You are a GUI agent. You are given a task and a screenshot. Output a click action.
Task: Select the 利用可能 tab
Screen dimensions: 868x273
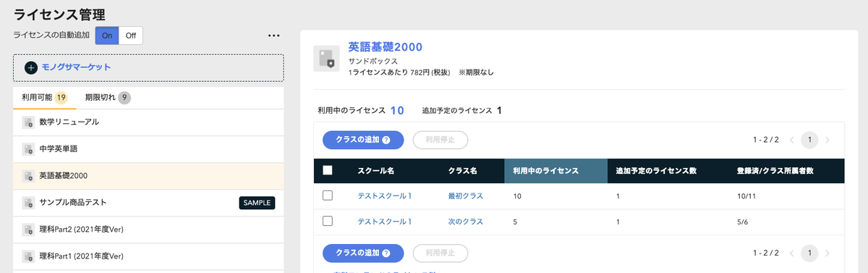pyautogui.click(x=44, y=98)
